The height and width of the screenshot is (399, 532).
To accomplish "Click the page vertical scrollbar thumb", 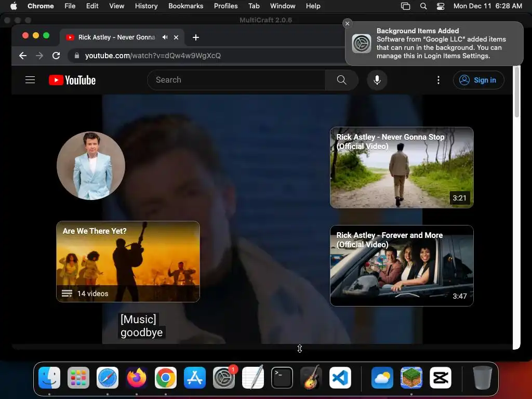I will 517,92.
